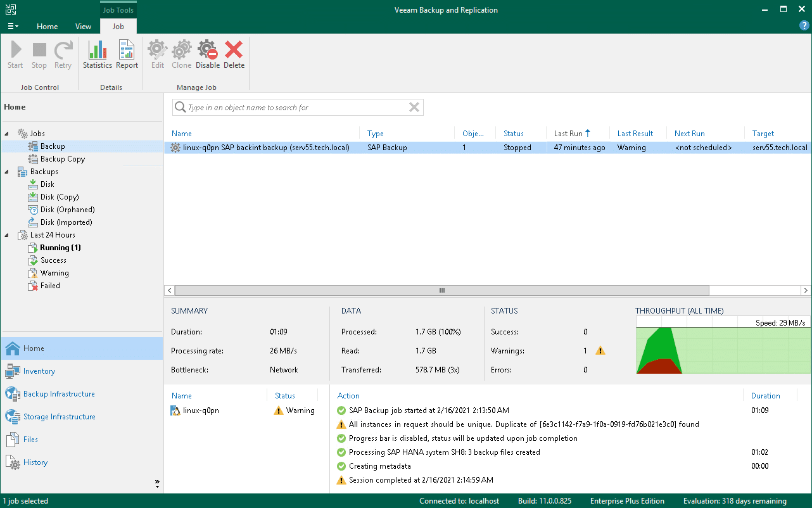Open Disk (Orphaned) node
812x508 pixels.
[67, 210]
